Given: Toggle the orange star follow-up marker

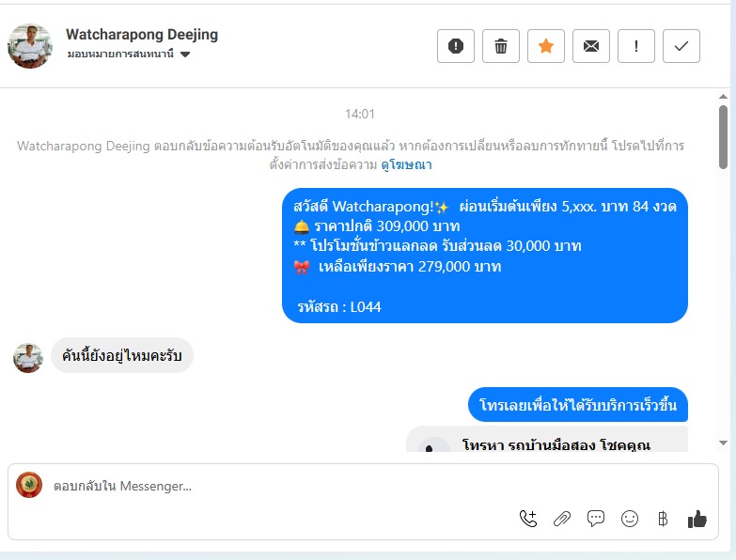Looking at the screenshot, I should click(x=545, y=46).
